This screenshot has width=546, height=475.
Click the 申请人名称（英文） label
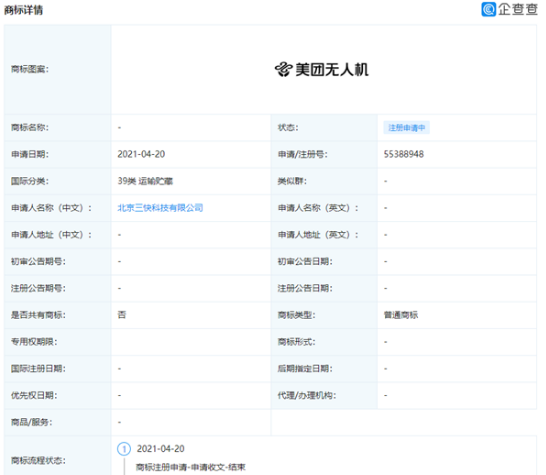318,208
